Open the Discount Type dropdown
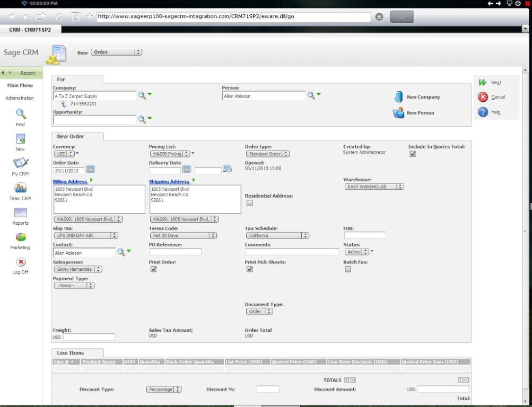 click(164, 390)
